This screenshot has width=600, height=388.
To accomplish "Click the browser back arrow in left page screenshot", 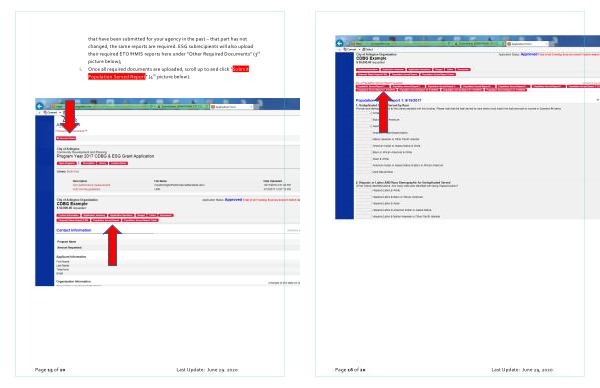I will click(40, 106).
